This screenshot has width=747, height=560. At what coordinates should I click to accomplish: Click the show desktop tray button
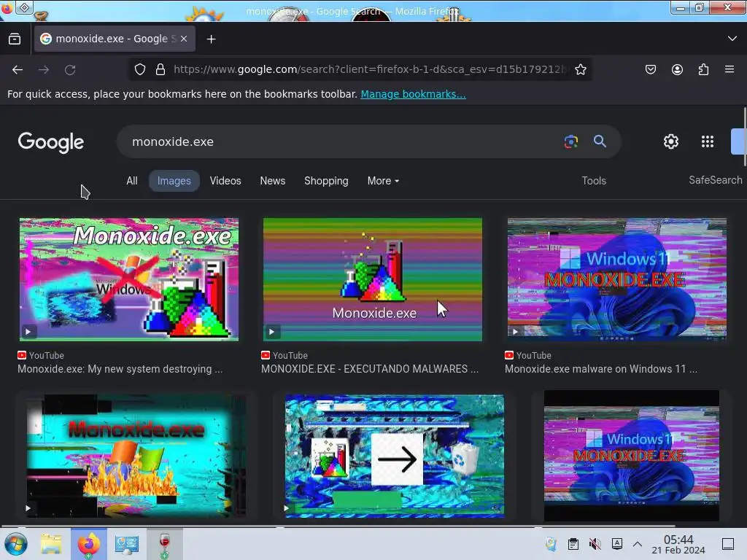(x=728, y=544)
